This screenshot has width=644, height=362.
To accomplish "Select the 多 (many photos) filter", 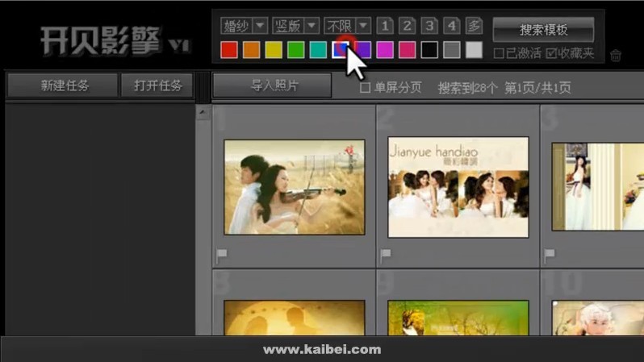I will tap(474, 26).
